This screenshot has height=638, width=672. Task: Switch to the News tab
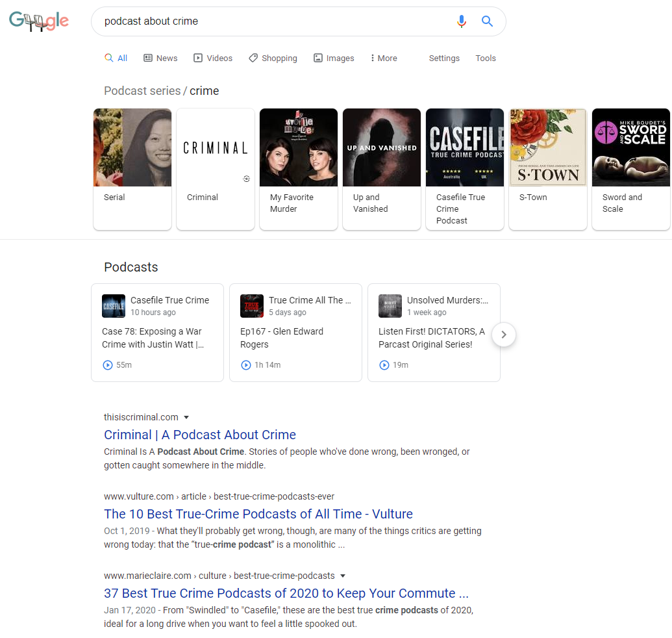(x=160, y=58)
